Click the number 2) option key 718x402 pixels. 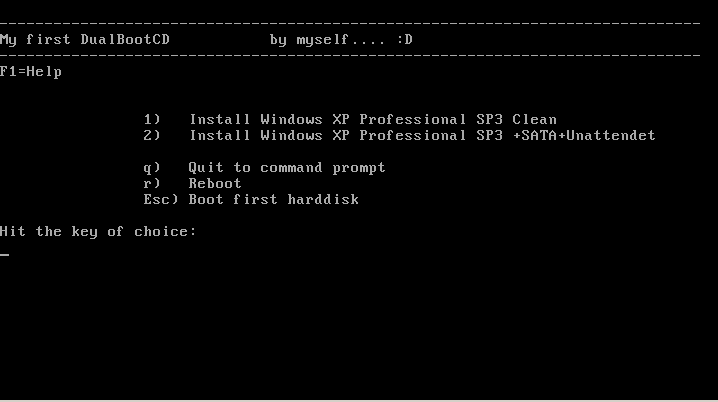click(x=152, y=136)
